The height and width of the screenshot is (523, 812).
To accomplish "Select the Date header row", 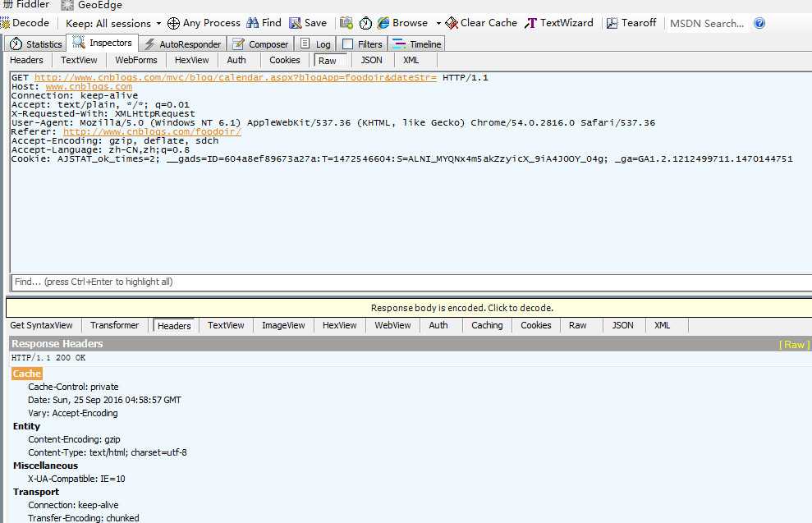I will pyautogui.click(x=104, y=400).
